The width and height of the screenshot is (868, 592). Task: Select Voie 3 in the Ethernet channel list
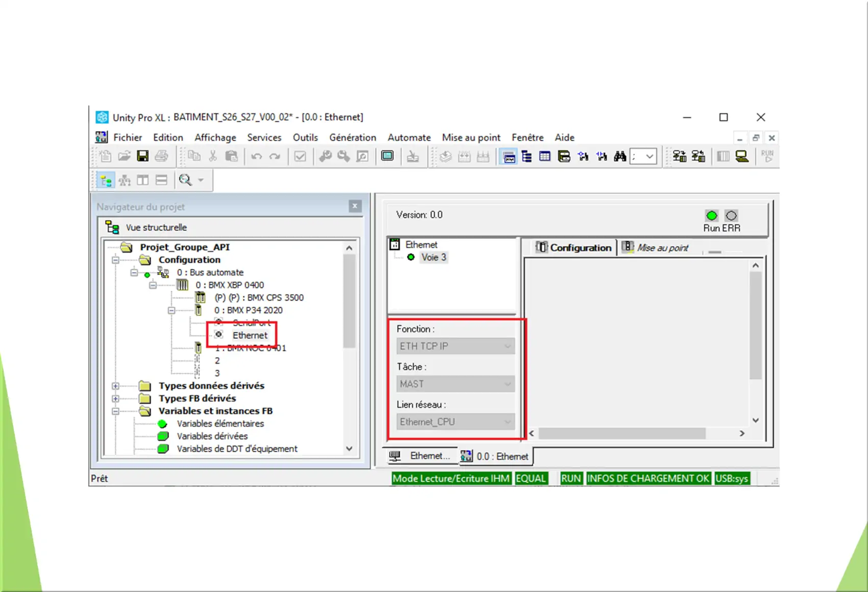tap(433, 257)
